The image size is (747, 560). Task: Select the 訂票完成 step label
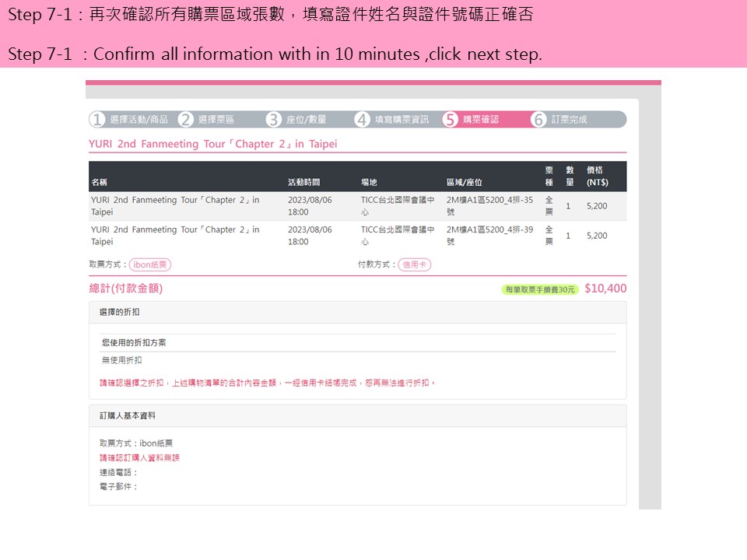click(569, 120)
